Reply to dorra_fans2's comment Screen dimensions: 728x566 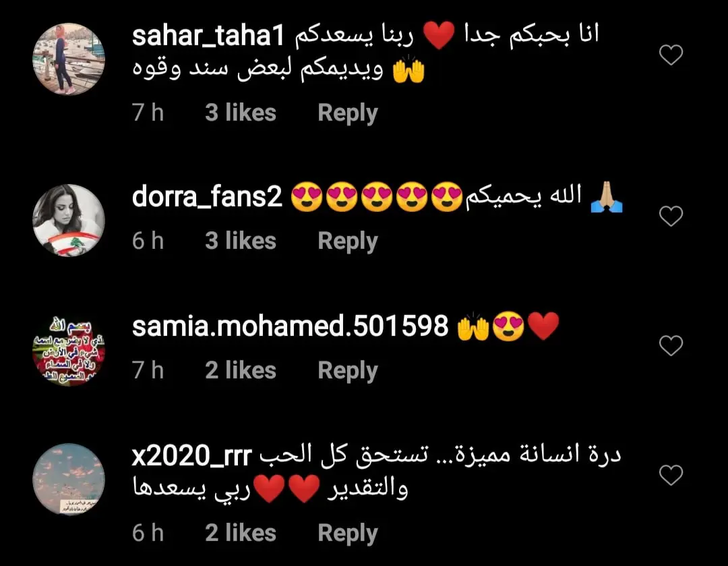pyautogui.click(x=348, y=242)
